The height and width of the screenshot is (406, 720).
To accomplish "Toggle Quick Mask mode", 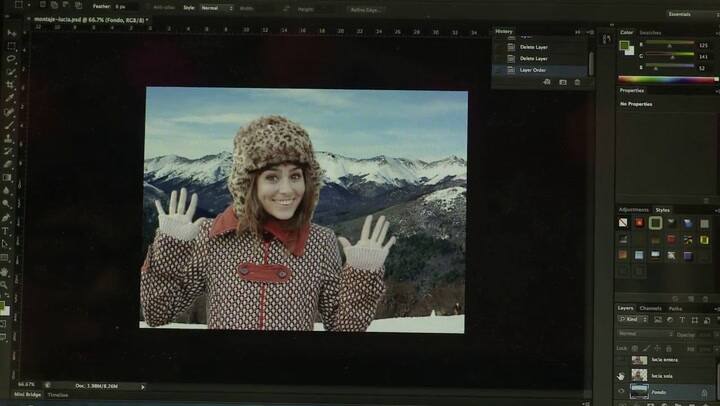I will pos(3,324).
